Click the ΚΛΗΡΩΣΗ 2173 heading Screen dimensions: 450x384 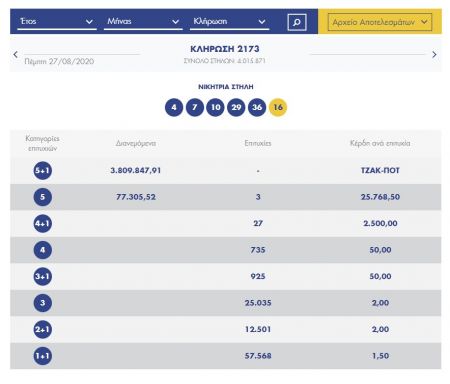pos(225,49)
